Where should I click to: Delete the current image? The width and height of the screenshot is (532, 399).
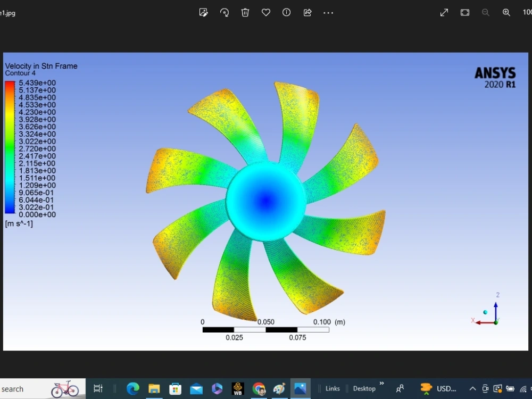[x=245, y=12]
